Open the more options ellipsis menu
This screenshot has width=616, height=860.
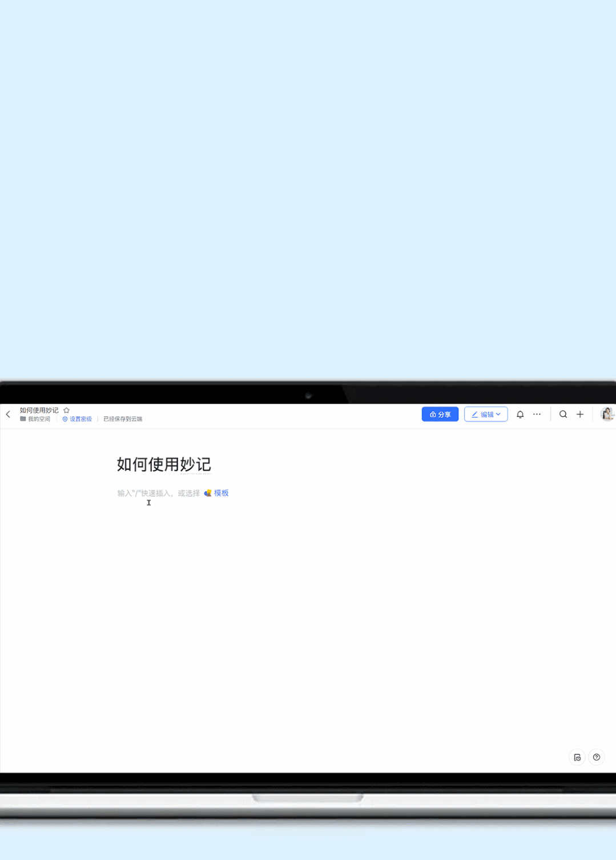[x=537, y=415]
